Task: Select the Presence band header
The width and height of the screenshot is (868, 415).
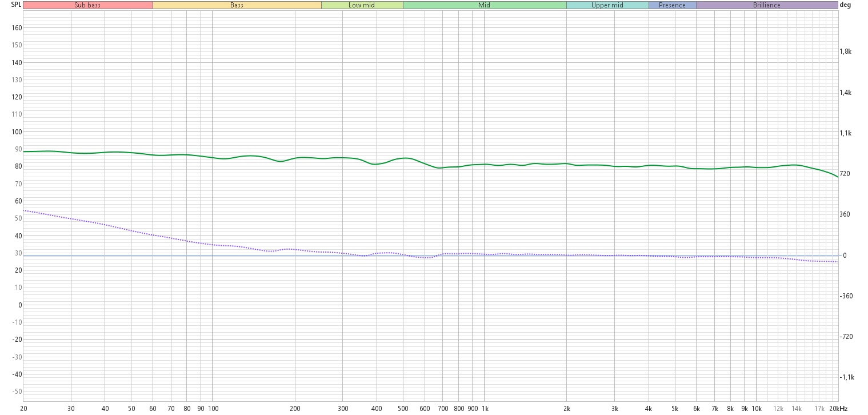Action: pos(672,5)
